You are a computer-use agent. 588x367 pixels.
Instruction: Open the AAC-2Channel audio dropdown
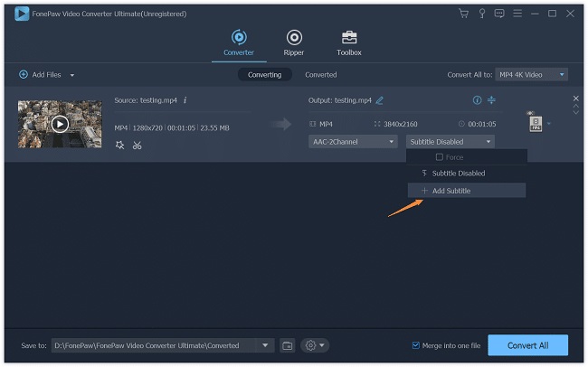[x=353, y=142]
